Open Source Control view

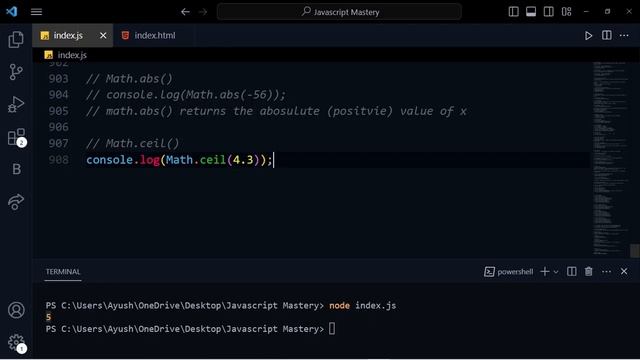coord(16,72)
